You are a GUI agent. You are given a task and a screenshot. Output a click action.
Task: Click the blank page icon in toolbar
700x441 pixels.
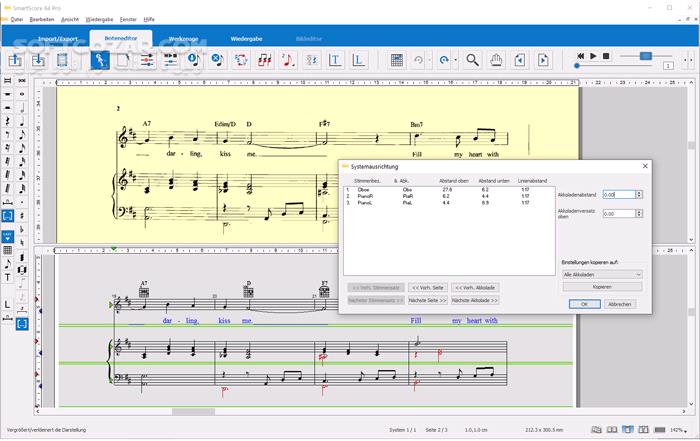[x=124, y=60]
